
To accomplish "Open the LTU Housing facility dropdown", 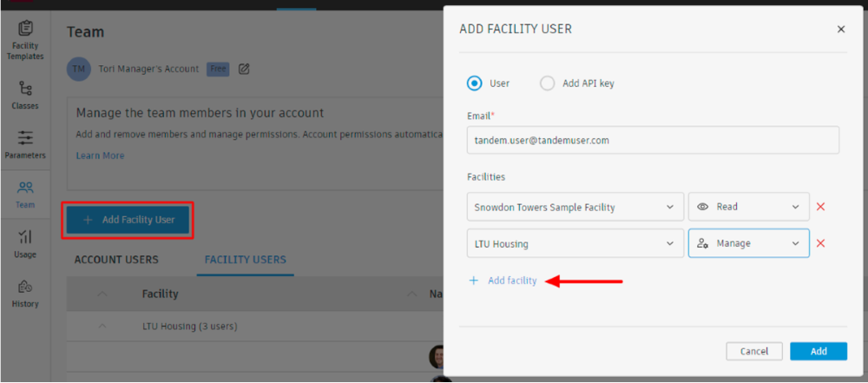I will [574, 243].
